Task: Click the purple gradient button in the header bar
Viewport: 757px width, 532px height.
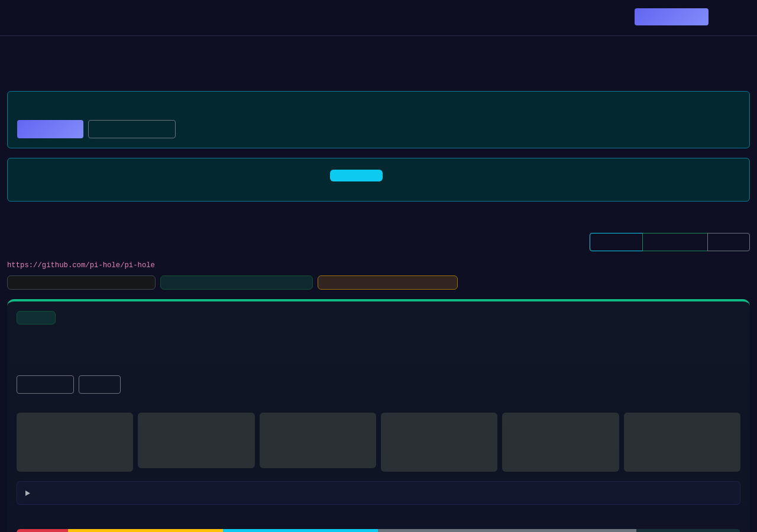Action: click(x=671, y=17)
